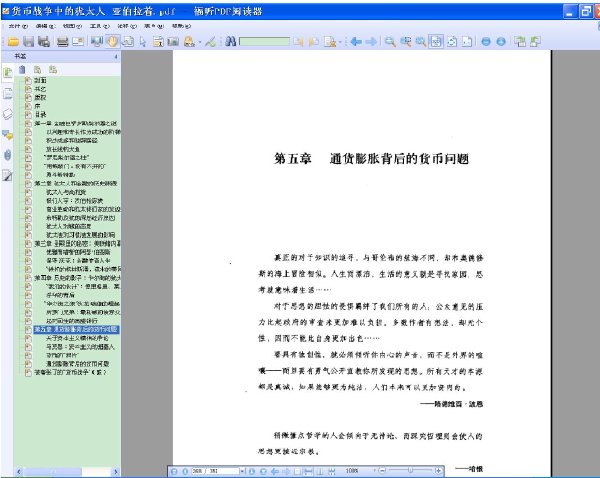Image resolution: width=600 pixels, height=478 pixels.
Task: Click the snapshot camera tool icon
Action: (173, 42)
